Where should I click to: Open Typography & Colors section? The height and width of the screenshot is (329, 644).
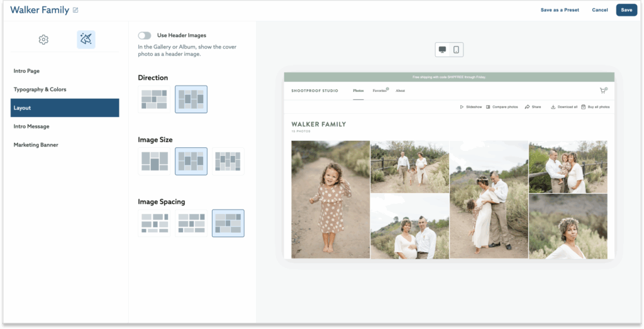(65, 89)
